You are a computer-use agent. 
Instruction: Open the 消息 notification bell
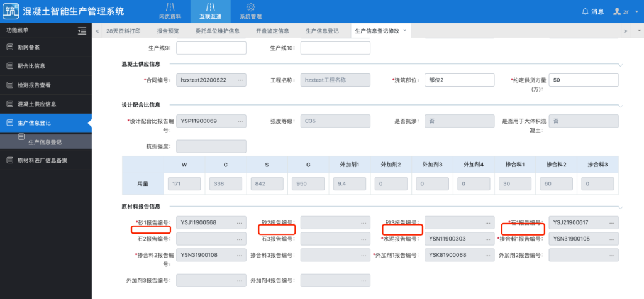[592, 11]
